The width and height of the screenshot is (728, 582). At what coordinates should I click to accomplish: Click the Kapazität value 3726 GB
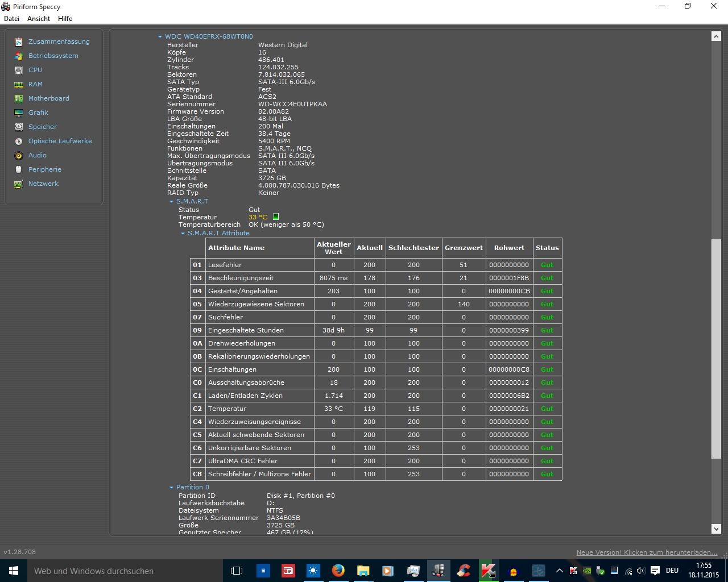tap(272, 178)
